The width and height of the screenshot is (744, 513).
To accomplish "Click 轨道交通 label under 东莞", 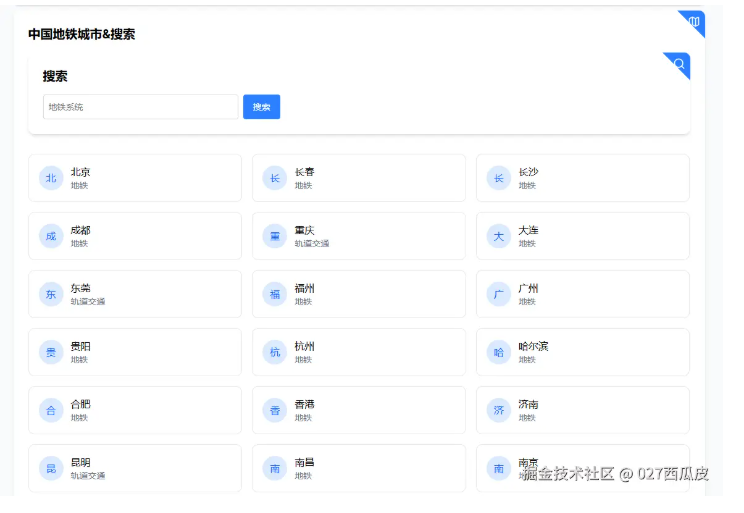I will pos(88,301).
